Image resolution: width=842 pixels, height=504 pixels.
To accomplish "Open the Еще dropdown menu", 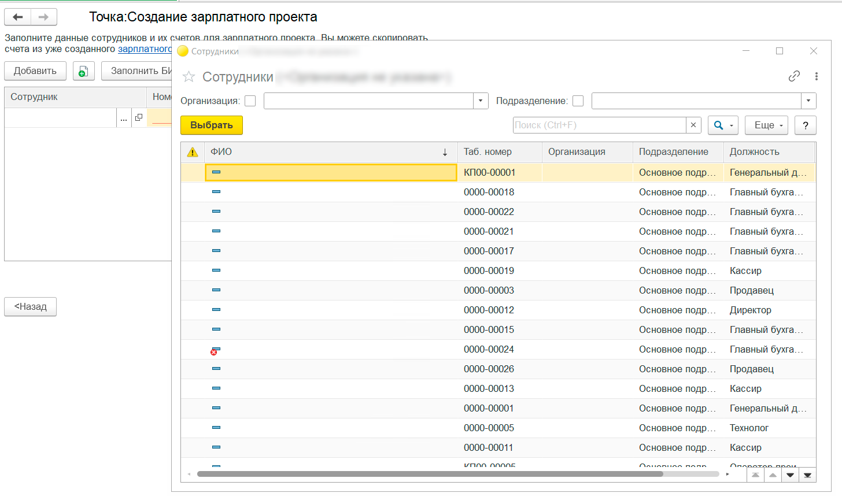I will point(767,125).
